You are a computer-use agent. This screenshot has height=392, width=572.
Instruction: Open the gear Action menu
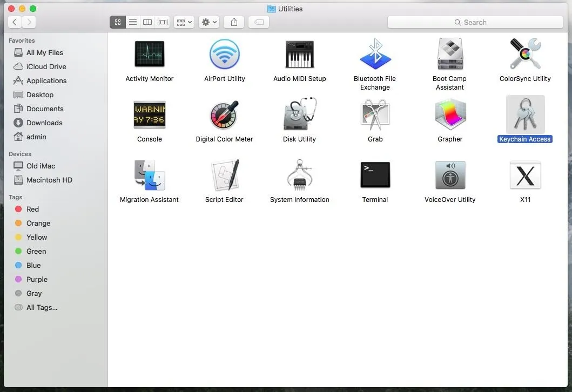click(209, 22)
